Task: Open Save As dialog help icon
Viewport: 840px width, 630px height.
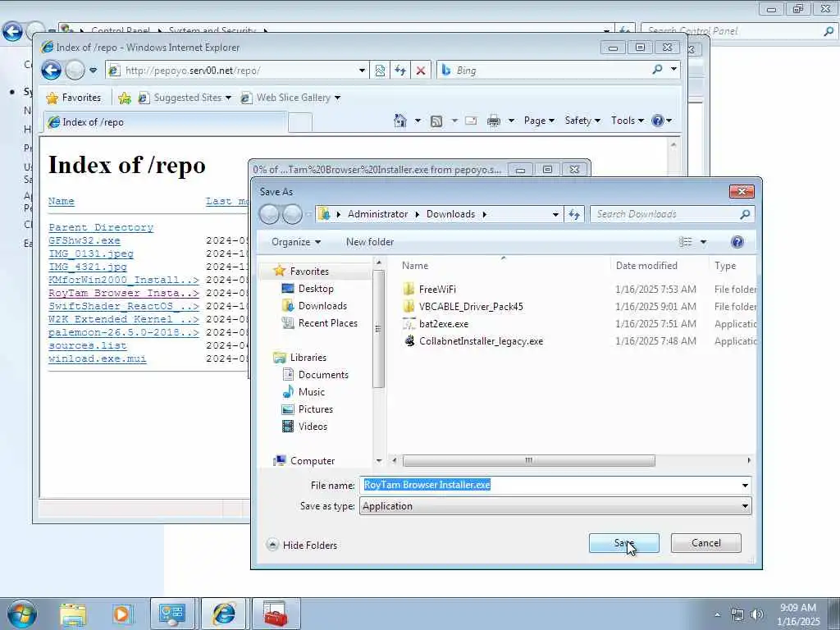Action: coord(737,242)
